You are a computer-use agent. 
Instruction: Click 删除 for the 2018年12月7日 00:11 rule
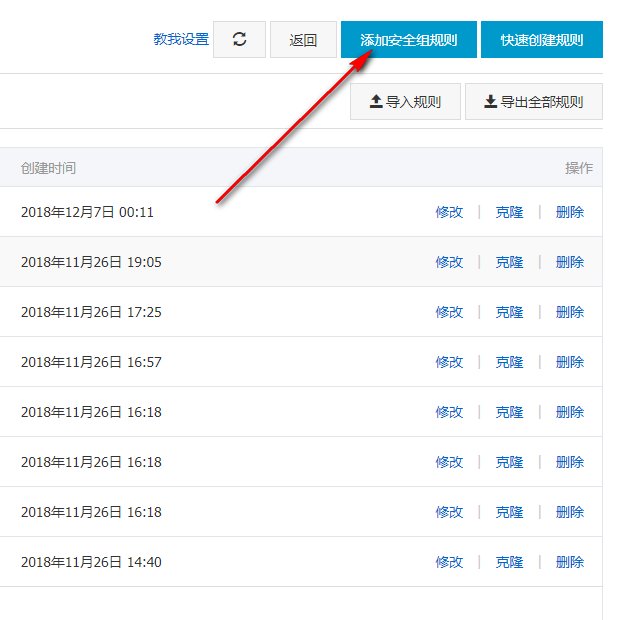coord(570,212)
